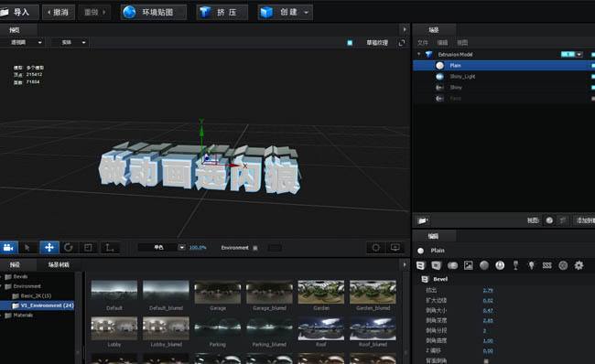Open the Bevel settings icon
595x364 pixels.
(420, 265)
